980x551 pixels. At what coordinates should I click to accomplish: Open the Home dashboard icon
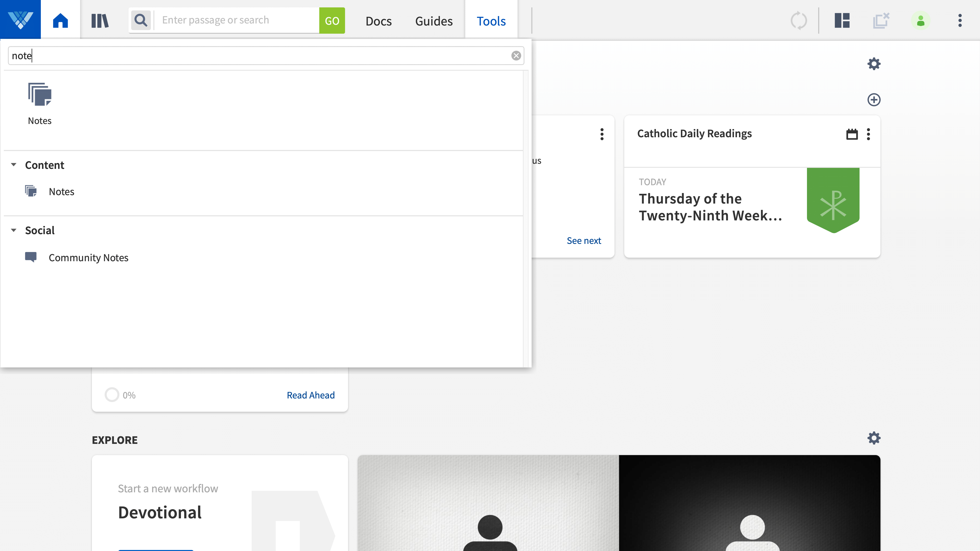pos(60,20)
